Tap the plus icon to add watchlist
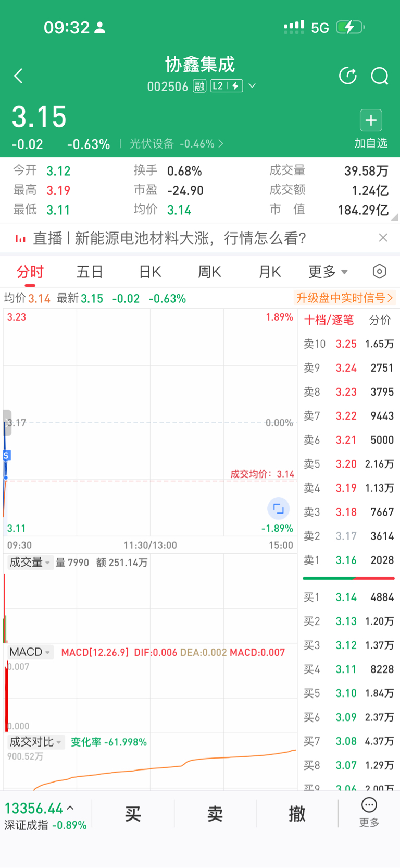The width and height of the screenshot is (400, 868). point(371,120)
